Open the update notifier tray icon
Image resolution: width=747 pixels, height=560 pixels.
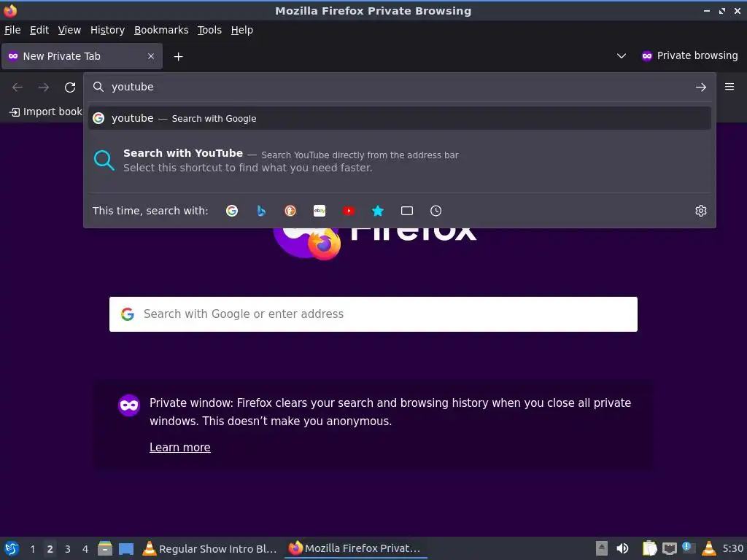[689, 548]
